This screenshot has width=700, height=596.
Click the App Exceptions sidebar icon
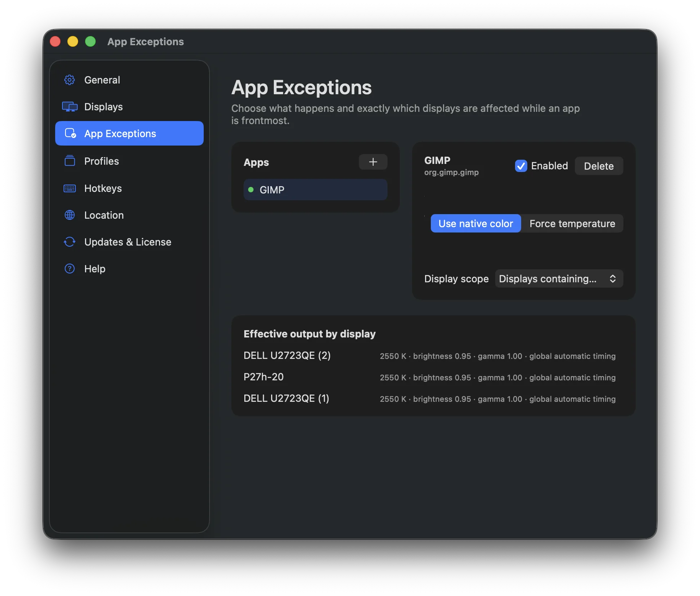tap(70, 133)
